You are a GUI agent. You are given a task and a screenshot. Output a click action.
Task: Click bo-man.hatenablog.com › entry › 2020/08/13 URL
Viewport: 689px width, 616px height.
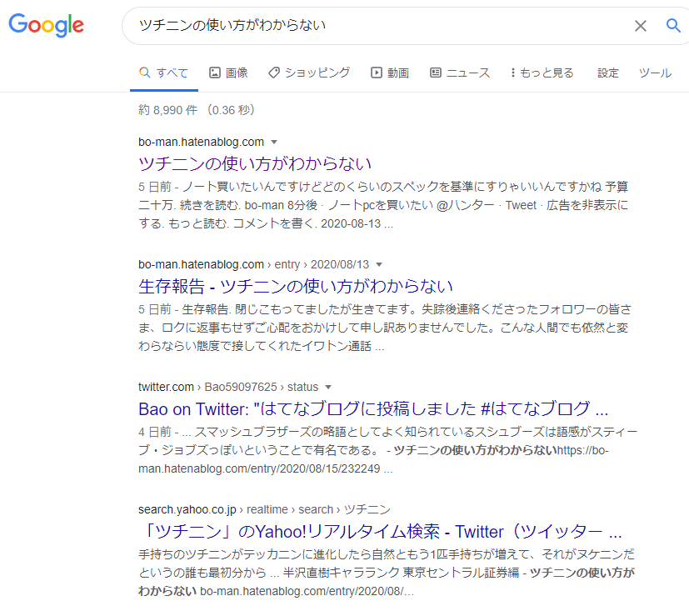253,265
